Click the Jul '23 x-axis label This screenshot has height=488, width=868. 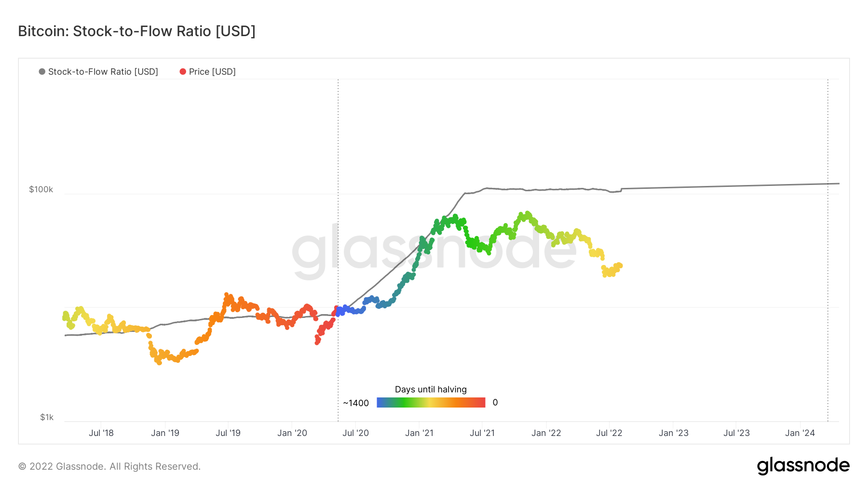[x=736, y=433]
